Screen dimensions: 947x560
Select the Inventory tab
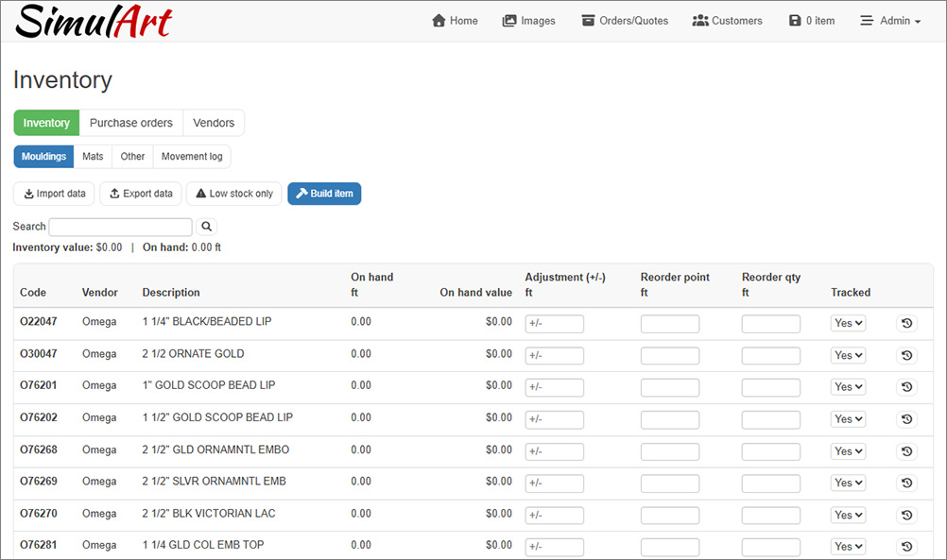coord(46,123)
